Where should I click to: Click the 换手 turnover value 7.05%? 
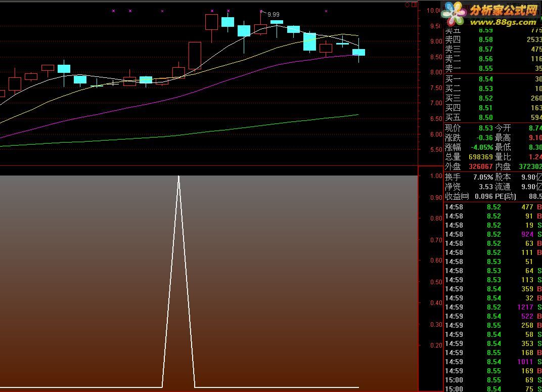483,178
